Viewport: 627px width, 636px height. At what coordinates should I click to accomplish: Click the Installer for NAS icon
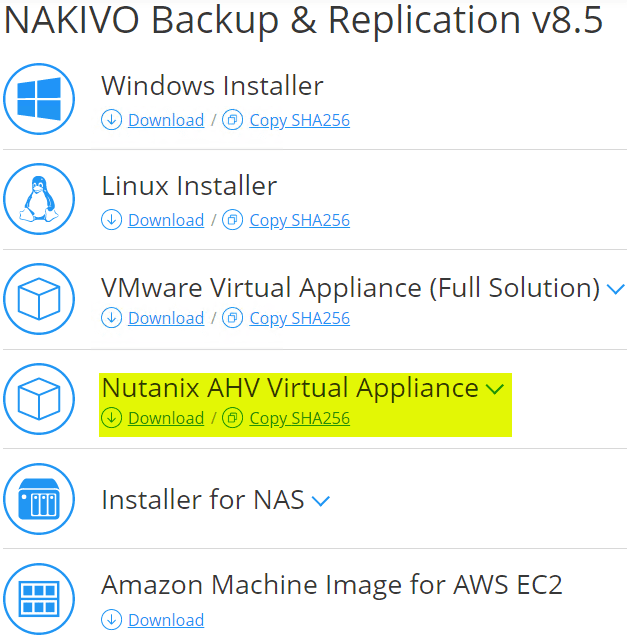39,499
